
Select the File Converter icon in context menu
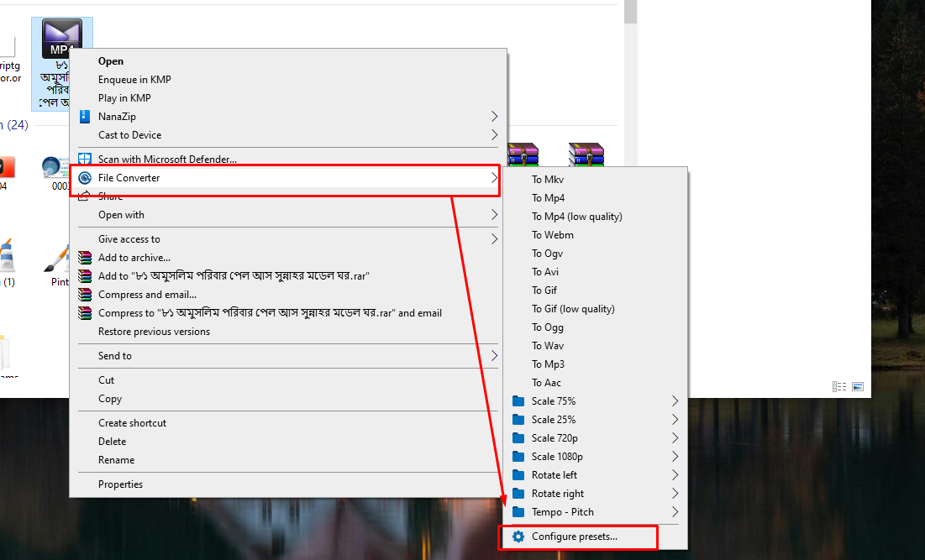pyautogui.click(x=85, y=178)
